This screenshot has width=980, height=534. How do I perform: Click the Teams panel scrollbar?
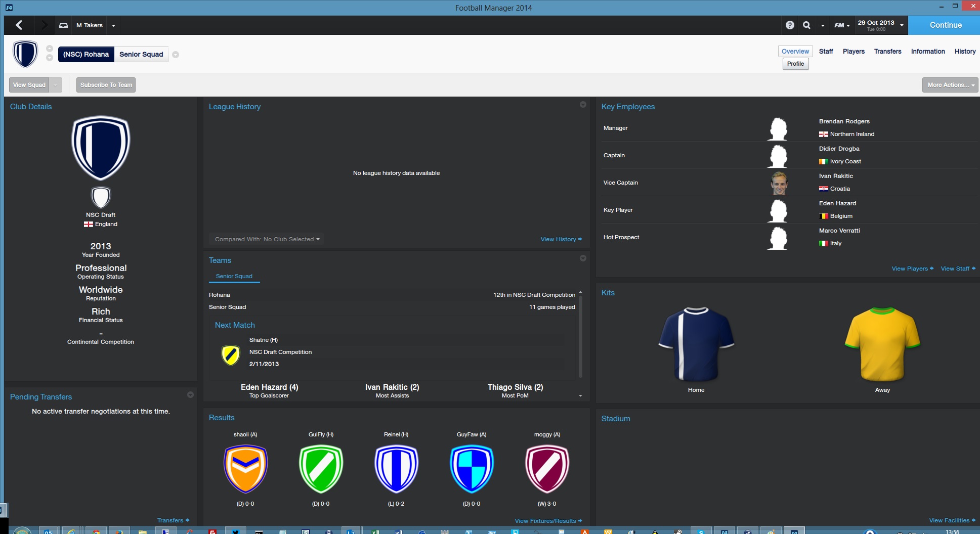(x=580, y=336)
